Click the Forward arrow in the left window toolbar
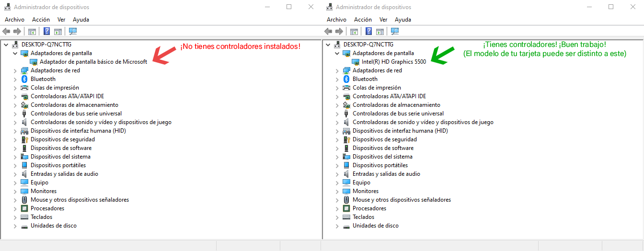 [17, 31]
